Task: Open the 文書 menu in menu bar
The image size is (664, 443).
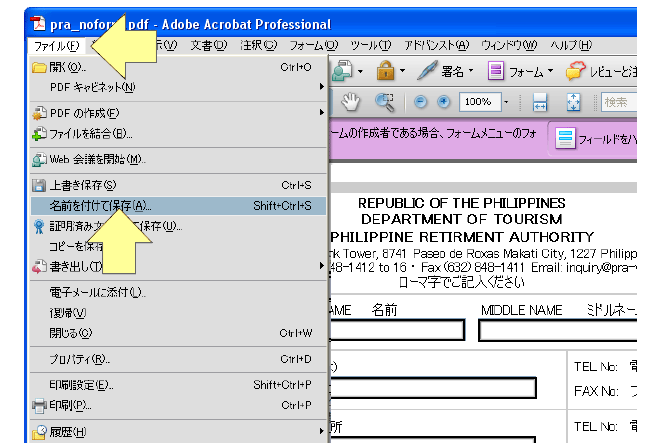Action: click(x=208, y=45)
